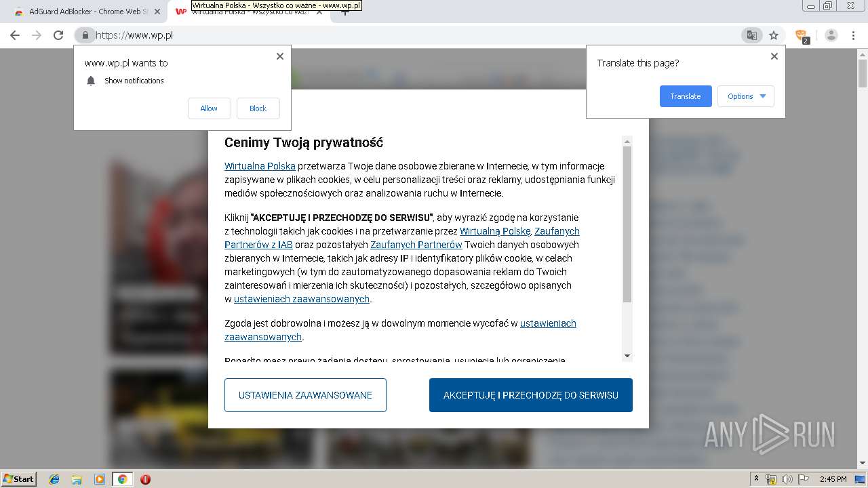This screenshot has height=488, width=868.
Task: Click USTAWIENIA ZAAWANSOWANE button
Action: tap(305, 395)
